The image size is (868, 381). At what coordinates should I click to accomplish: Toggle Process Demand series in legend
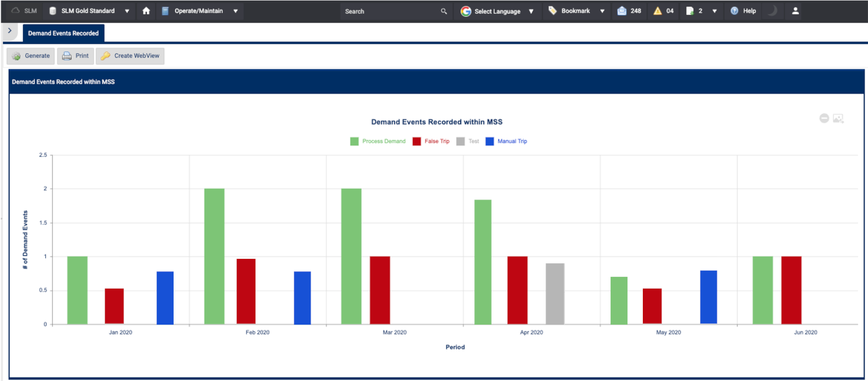point(378,141)
